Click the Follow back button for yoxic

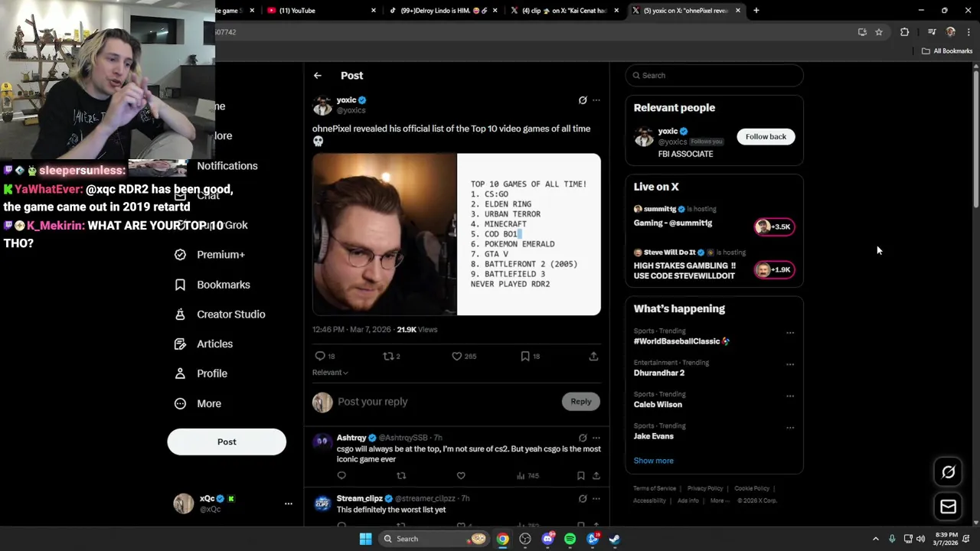coord(766,137)
